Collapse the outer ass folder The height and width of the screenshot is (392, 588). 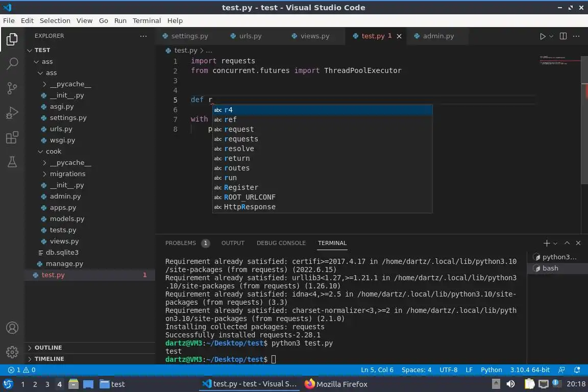[89, 62]
